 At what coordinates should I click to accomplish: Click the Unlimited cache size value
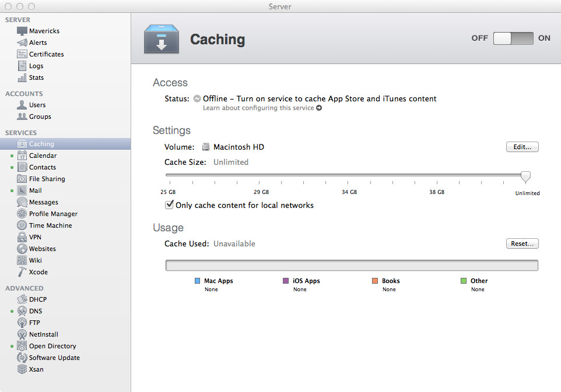231,163
